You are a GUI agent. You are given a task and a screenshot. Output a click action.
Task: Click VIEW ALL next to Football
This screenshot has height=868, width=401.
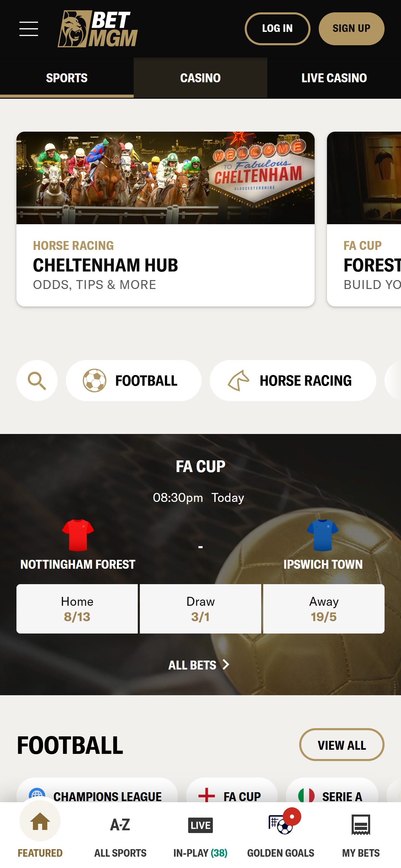tap(341, 745)
